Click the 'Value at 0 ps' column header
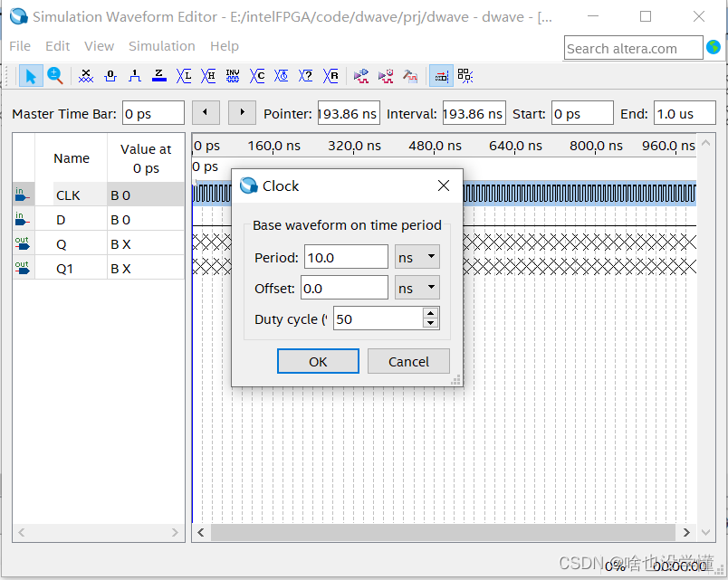Image resolution: width=728 pixels, height=580 pixels. click(146, 158)
